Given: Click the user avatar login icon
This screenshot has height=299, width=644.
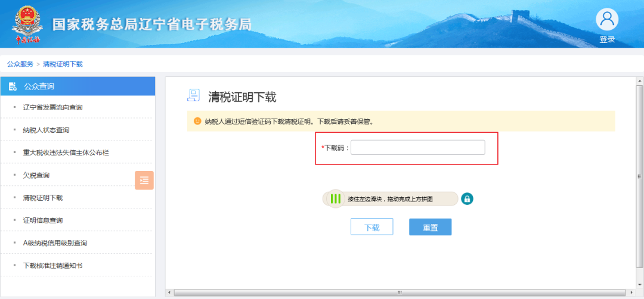Looking at the screenshot, I should click(x=607, y=20).
